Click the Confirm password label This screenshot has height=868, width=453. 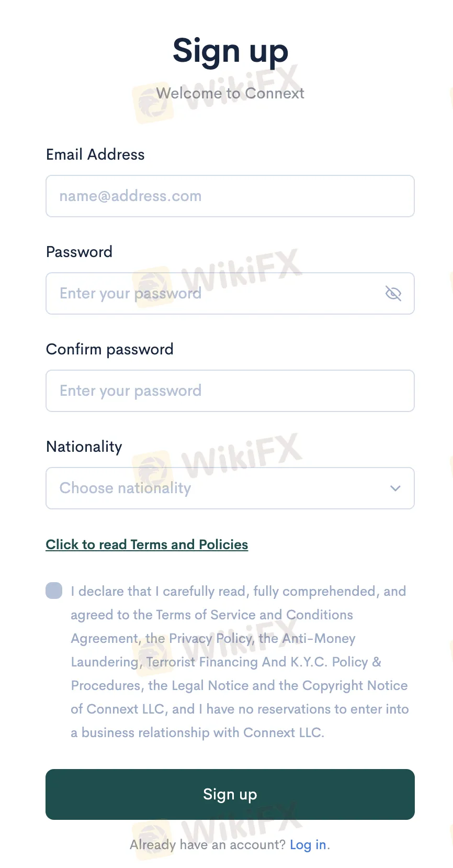click(110, 349)
